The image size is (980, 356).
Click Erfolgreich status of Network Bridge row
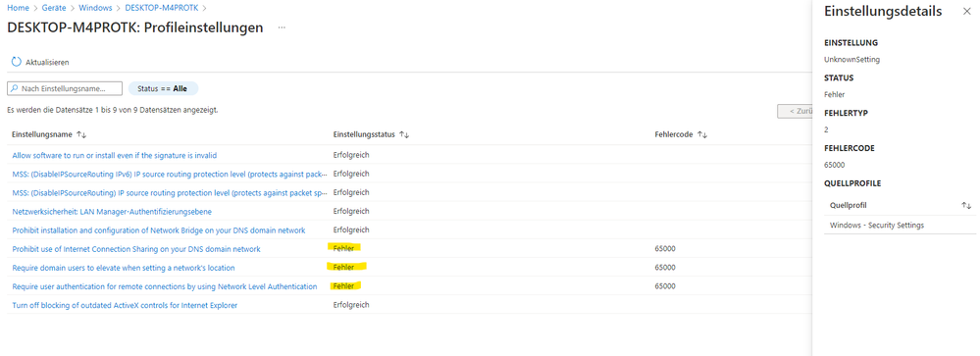point(351,229)
